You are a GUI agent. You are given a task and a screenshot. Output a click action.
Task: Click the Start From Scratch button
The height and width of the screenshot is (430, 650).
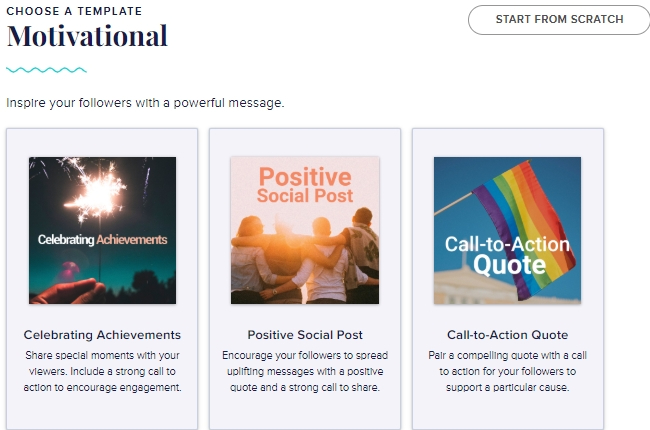click(559, 19)
